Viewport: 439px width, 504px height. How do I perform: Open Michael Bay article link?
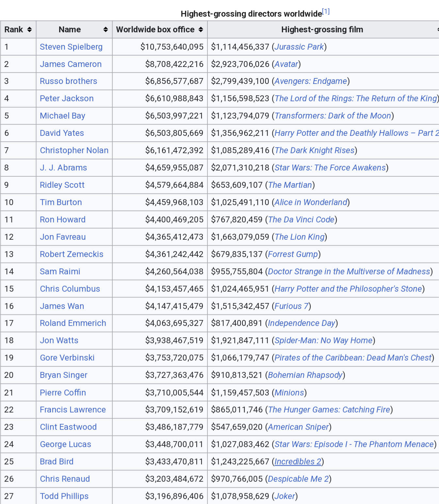[x=62, y=116]
